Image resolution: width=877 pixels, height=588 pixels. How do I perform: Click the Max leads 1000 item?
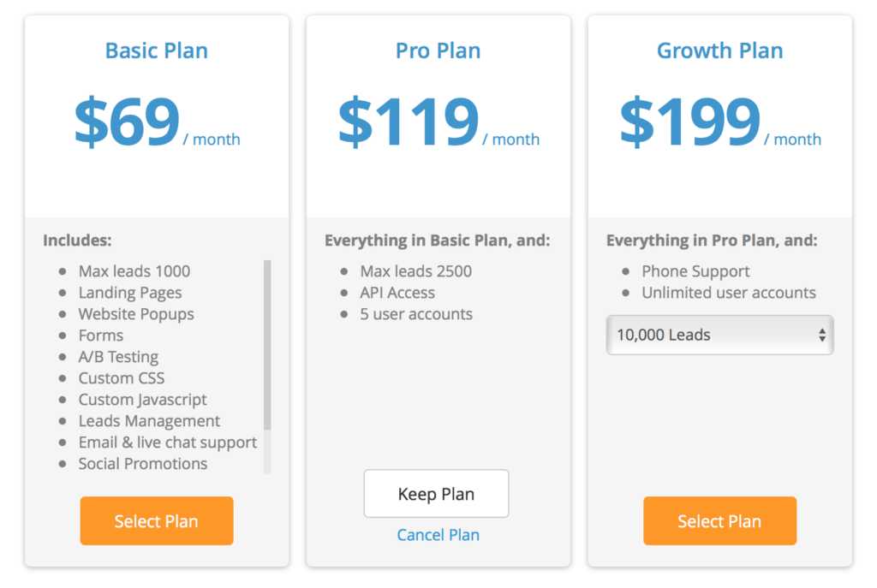click(x=134, y=271)
